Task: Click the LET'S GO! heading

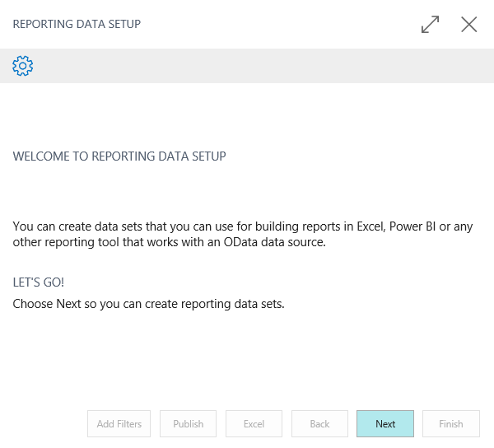Action: (x=39, y=282)
